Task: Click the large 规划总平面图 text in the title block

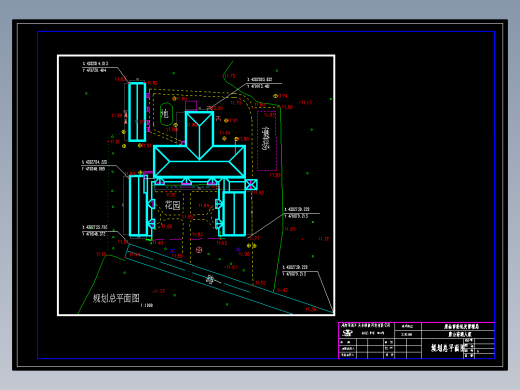Action: point(449,348)
